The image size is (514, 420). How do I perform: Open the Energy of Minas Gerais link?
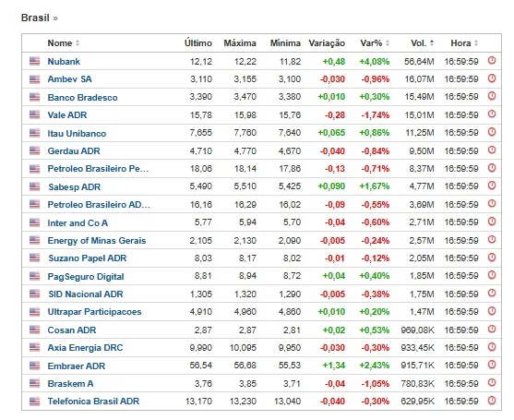coord(97,241)
